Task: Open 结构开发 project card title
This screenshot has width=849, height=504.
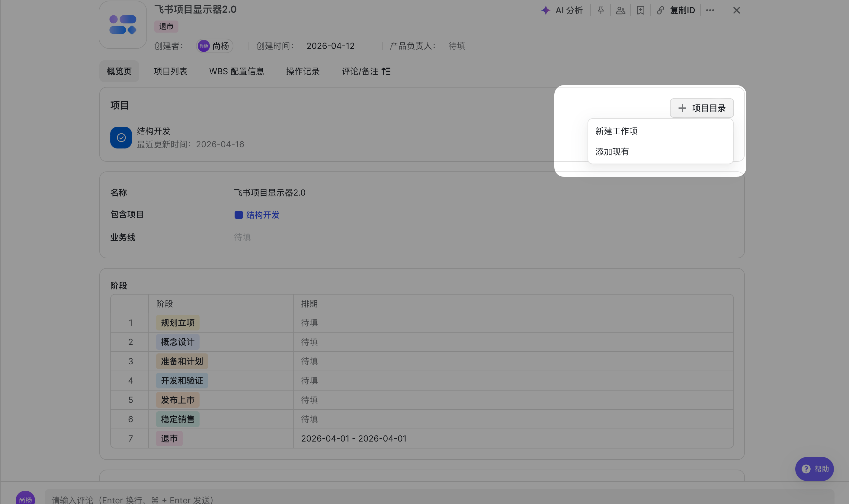Action: click(154, 131)
